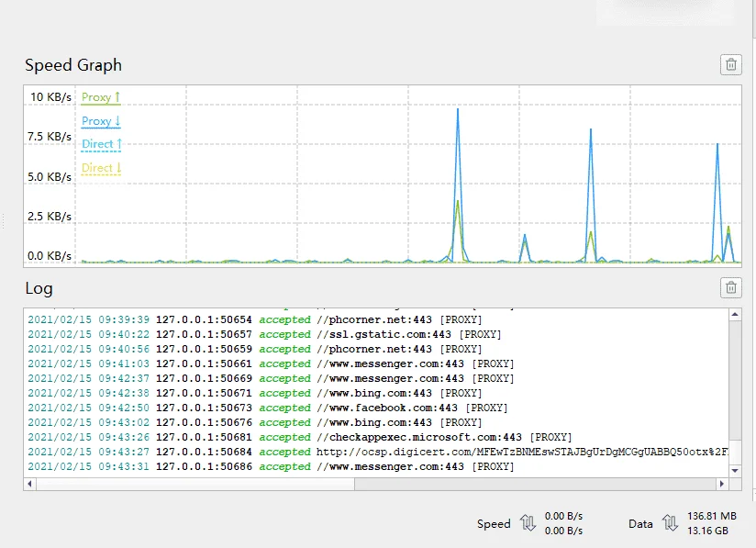
Task: Click the 136.81 MB data value
Action: [712, 516]
